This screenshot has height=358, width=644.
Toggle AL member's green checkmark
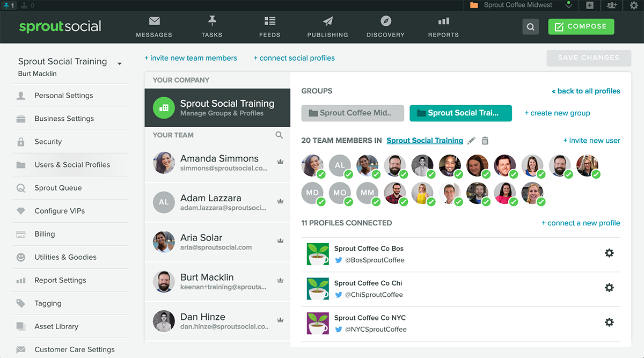[x=348, y=173]
